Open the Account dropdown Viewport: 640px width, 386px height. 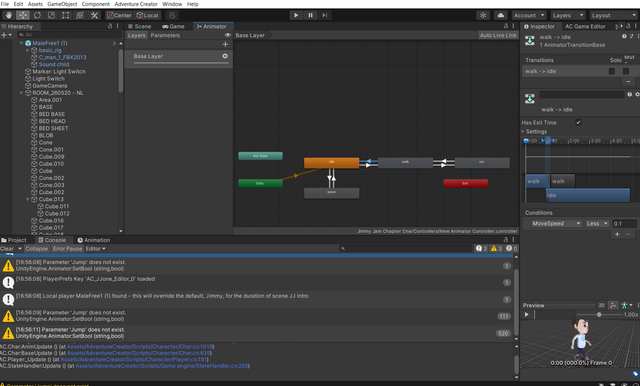529,16
